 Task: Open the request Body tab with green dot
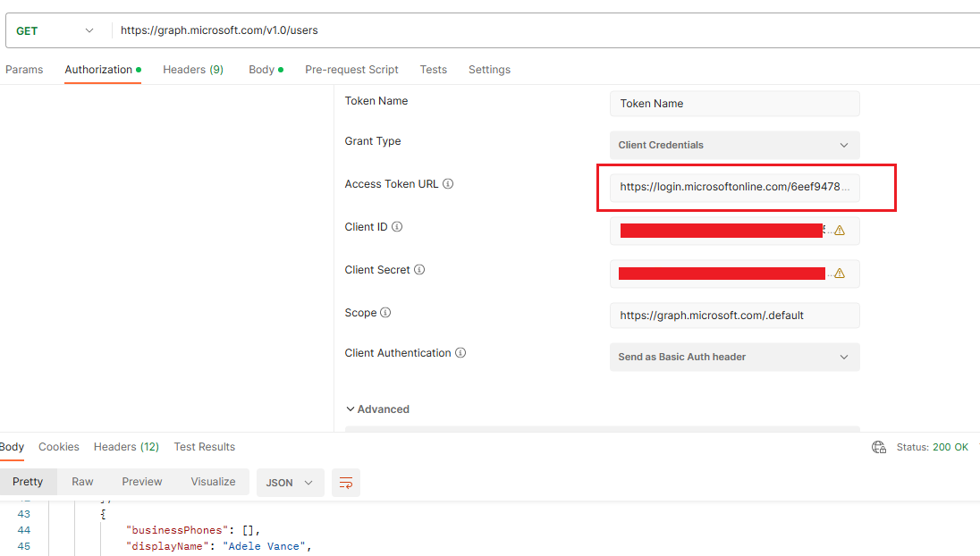pyautogui.click(x=266, y=70)
